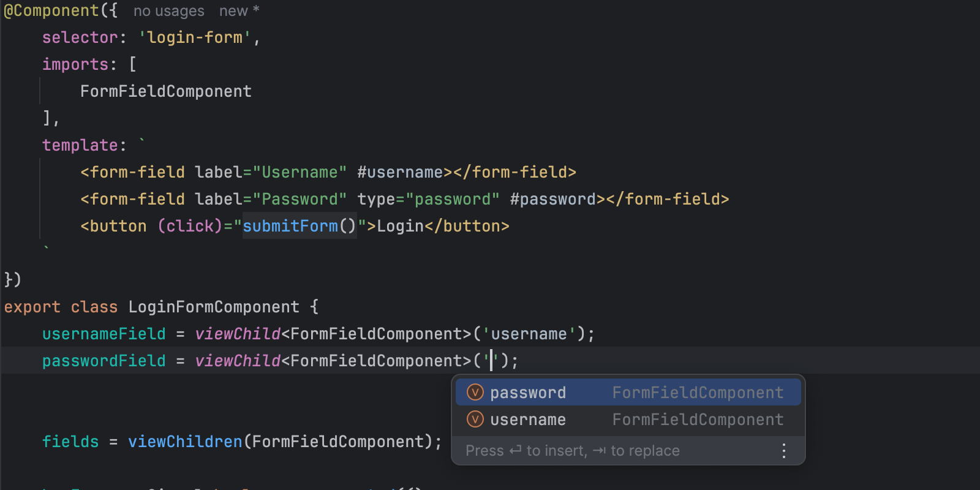The height and width of the screenshot is (490, 980).
Task: Click the #password template reference variable
Action: point(553,199)
